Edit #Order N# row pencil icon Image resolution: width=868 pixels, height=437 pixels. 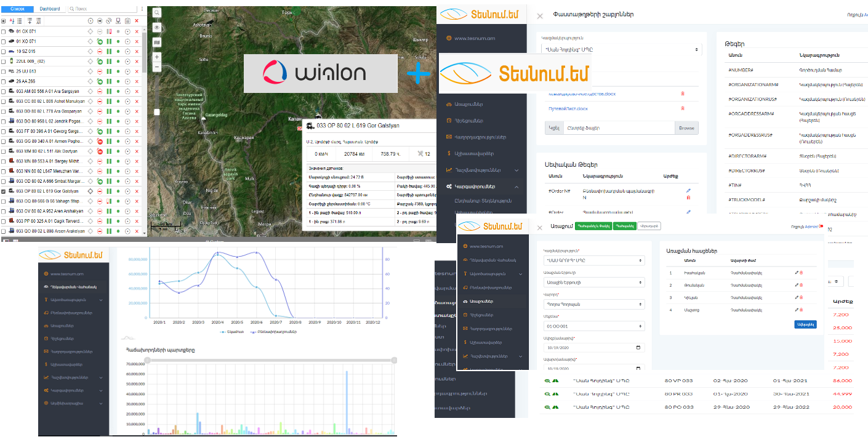point(688,191)
